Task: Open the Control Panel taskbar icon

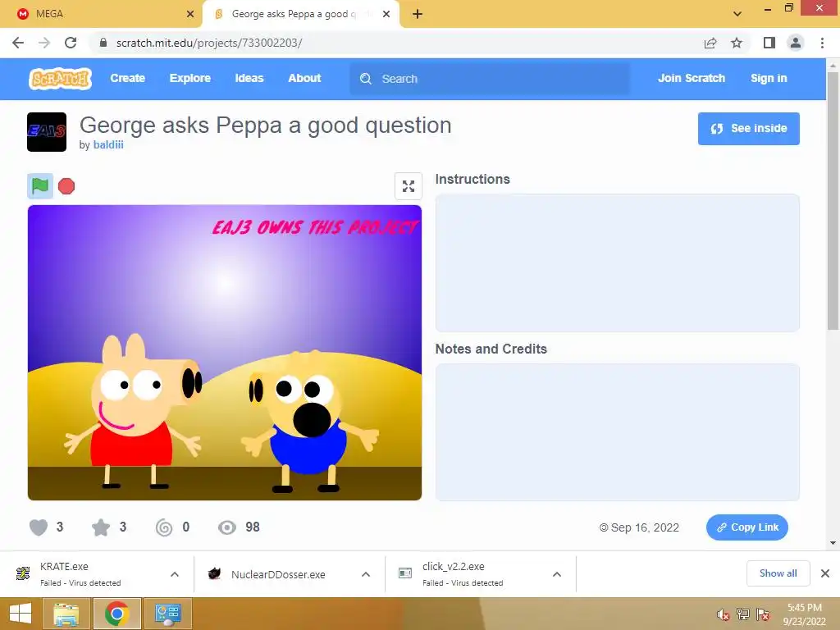Action: click(x=167, y=614)
